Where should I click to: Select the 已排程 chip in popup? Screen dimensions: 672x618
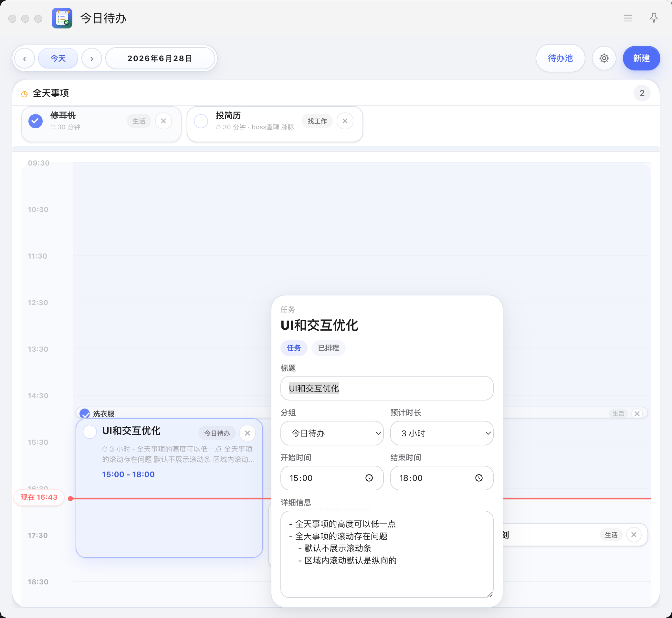(328, 348)
